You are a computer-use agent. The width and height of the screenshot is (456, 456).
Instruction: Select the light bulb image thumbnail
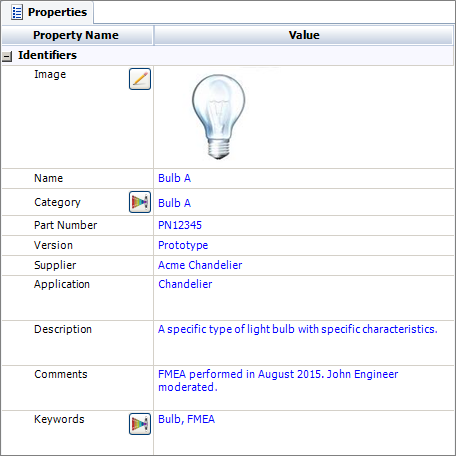(218, 116)
